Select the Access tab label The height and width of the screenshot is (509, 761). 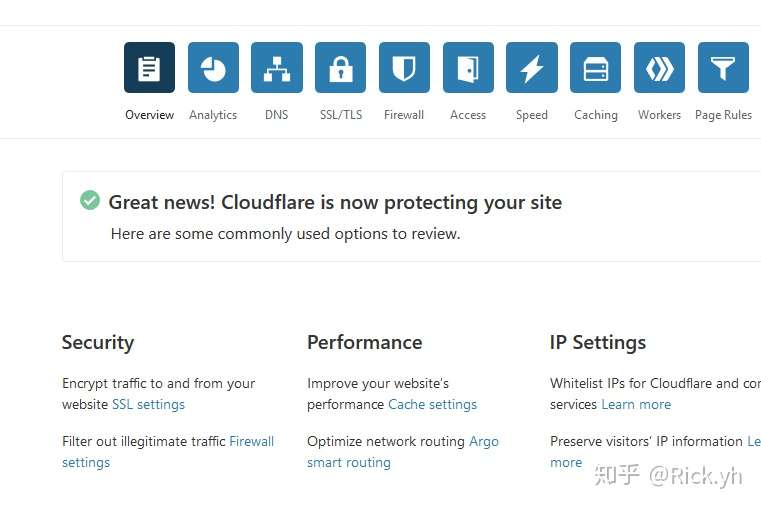coord(468,115)
